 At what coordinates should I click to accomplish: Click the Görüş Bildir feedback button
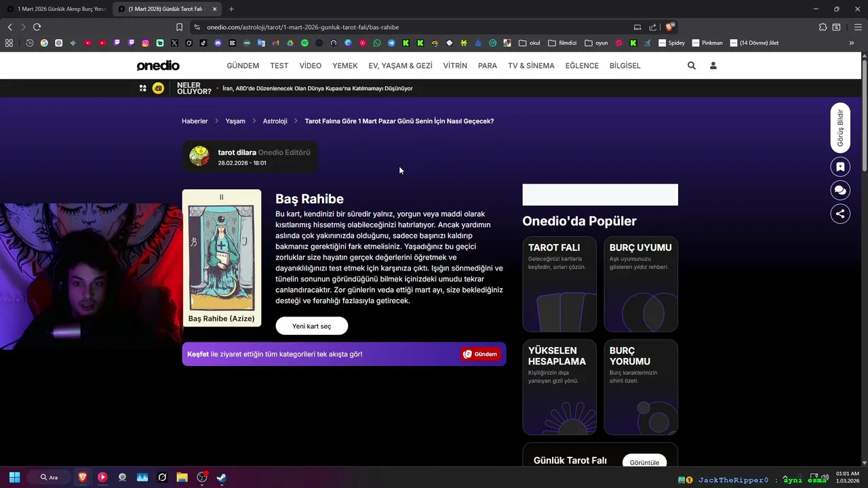click(x=840, y=127)
